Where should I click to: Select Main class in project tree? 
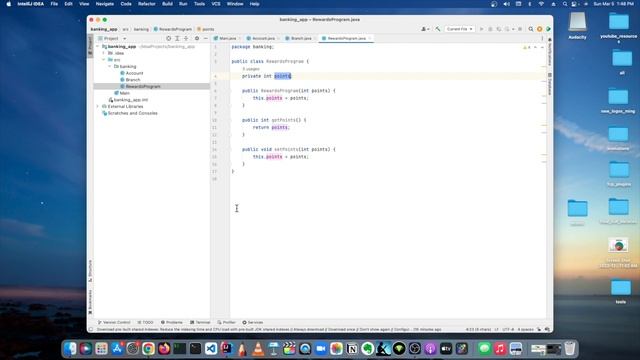click(124, 93)
